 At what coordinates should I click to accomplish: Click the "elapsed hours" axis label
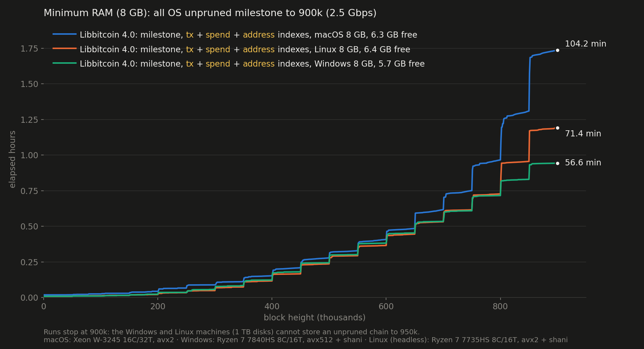(13, 159)
